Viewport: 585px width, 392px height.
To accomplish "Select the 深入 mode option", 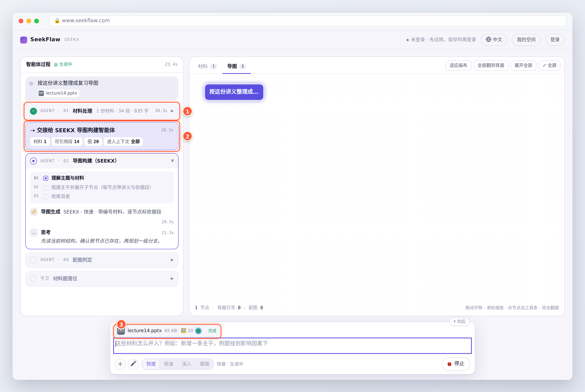I will pyautogui.click(x=187, y=364).
